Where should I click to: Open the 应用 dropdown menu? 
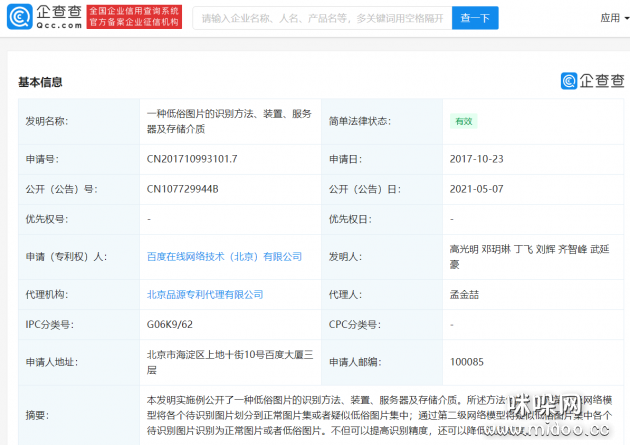click(614, 18)
